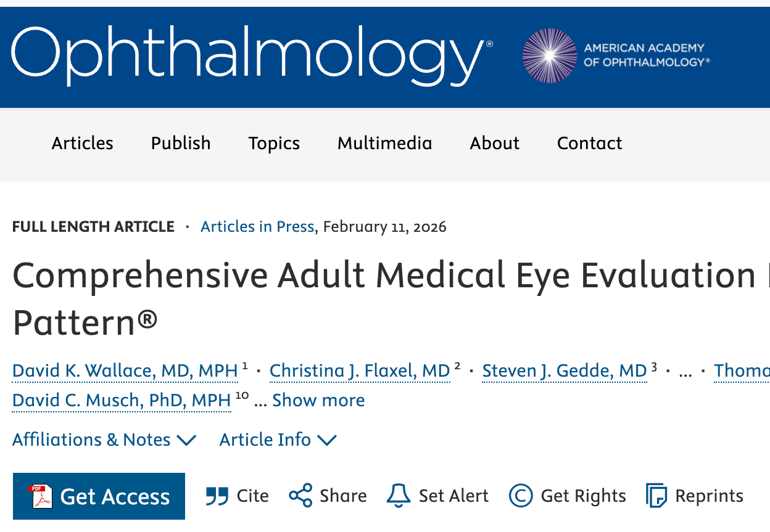This screenshot has height=532, width=770.
Task: Click the Set Alert bell icon
Action: click(399, 496)
